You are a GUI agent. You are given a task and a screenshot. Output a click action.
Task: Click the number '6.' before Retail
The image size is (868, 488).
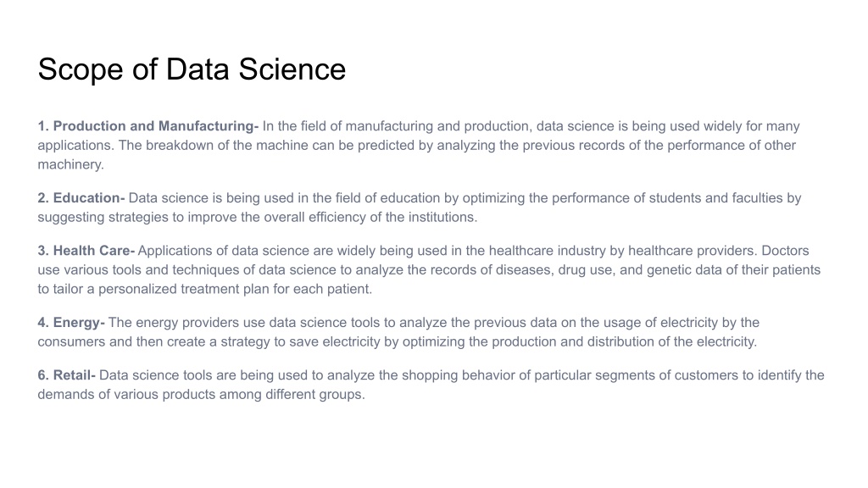(x=43, y=375)
